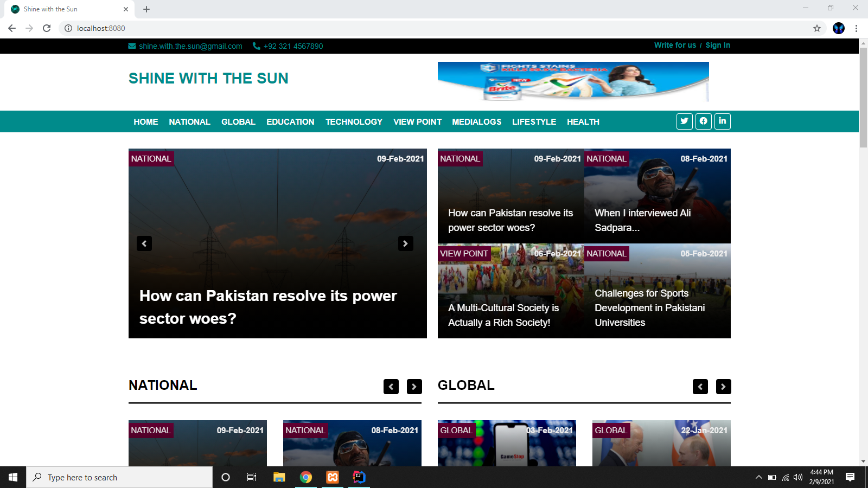Click the Write for us link
The image size is (868, 488).
coord(675,46)
